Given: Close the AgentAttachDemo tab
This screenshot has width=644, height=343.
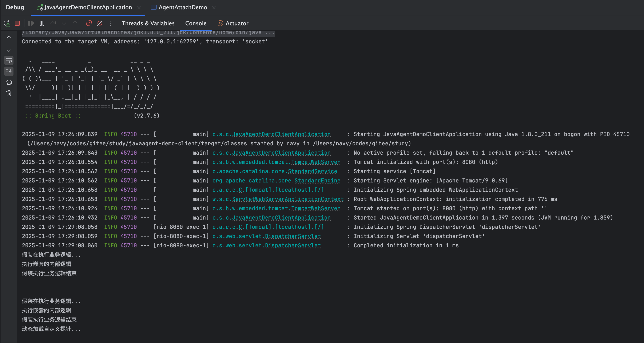Looking at the screenshot, I should pyautogui.click(x=214, y=8).
